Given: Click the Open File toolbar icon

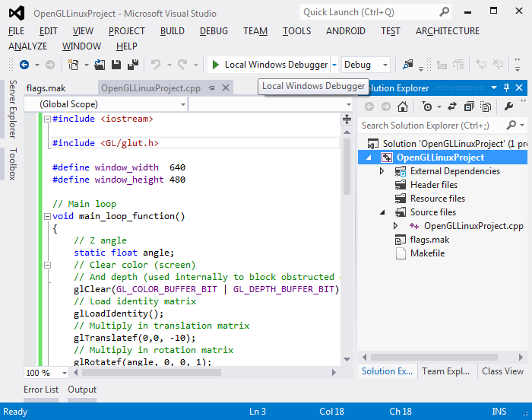Looking at the screenshot, I should (100, 65).
